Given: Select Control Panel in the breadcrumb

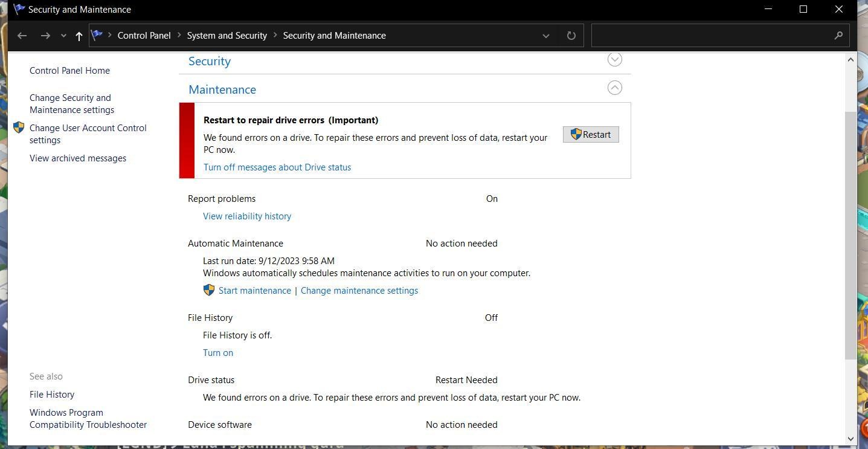Looking at the screenshot, I should point(144,35).
